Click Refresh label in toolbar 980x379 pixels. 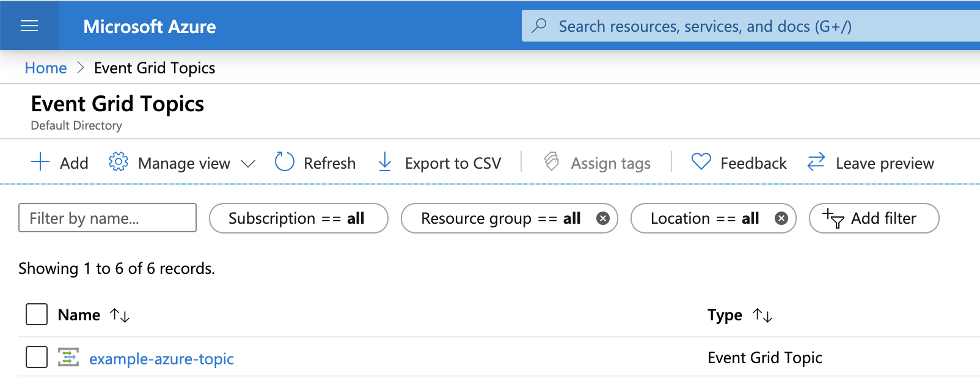pyautogui.click(x=329, y=163)
